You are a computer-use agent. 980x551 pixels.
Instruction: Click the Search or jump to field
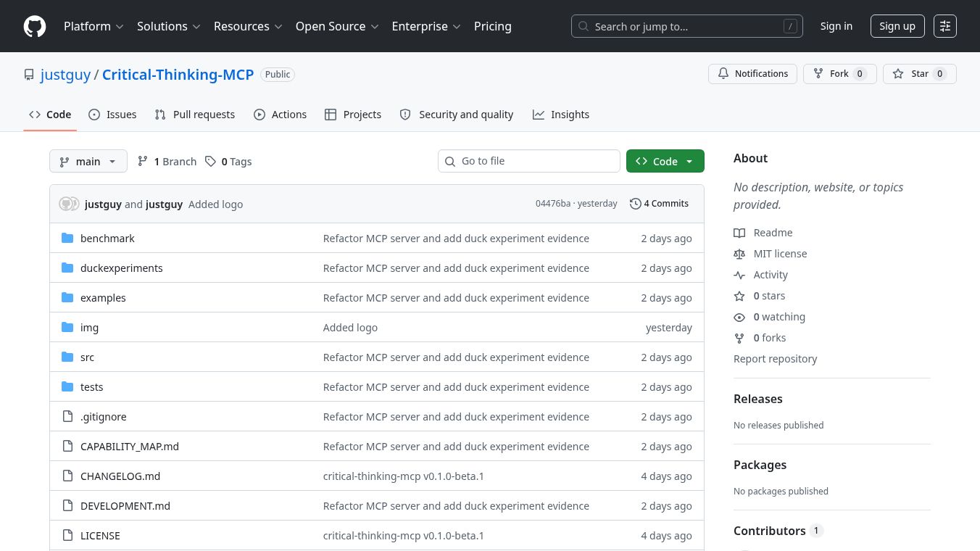[x=687, y=26]
